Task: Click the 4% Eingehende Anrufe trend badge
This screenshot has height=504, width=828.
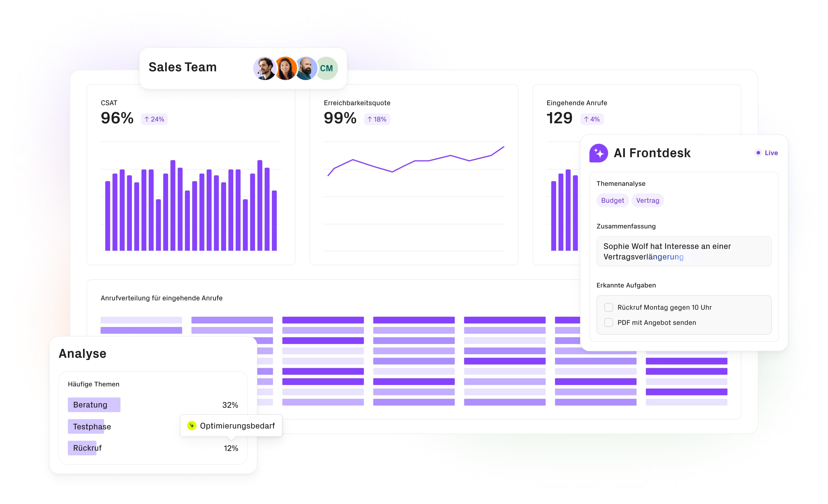Action: 592,119
